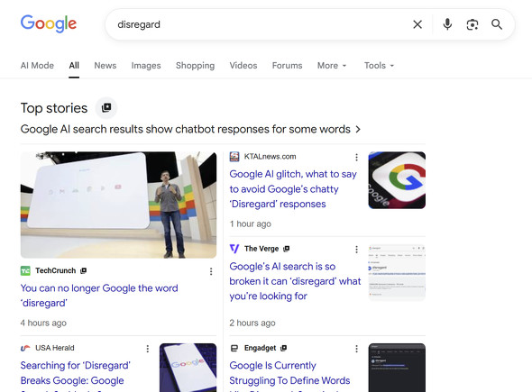Expand the More search filters dropdown
Viewport: 532px width, 392px height.
(x=332, y=66)
